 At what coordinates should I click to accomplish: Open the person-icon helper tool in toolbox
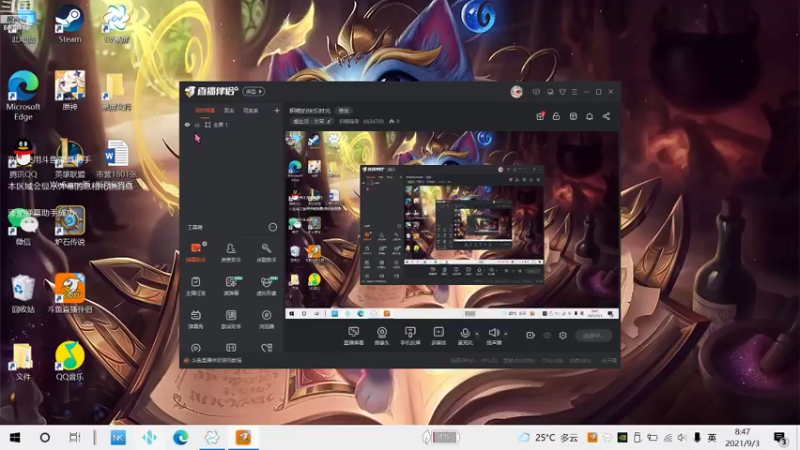coord(231,252)
